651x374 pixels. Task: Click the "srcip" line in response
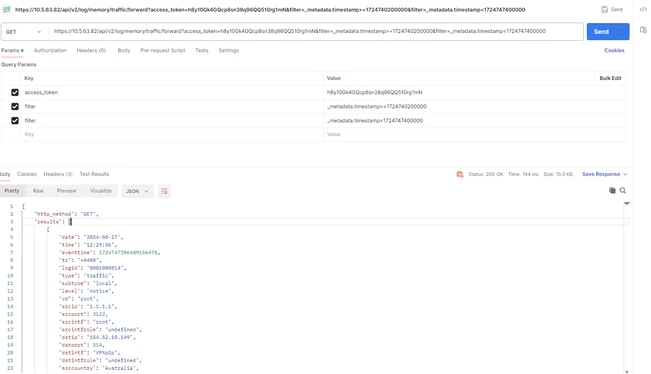pyautogui.click(x=88, y=306)
